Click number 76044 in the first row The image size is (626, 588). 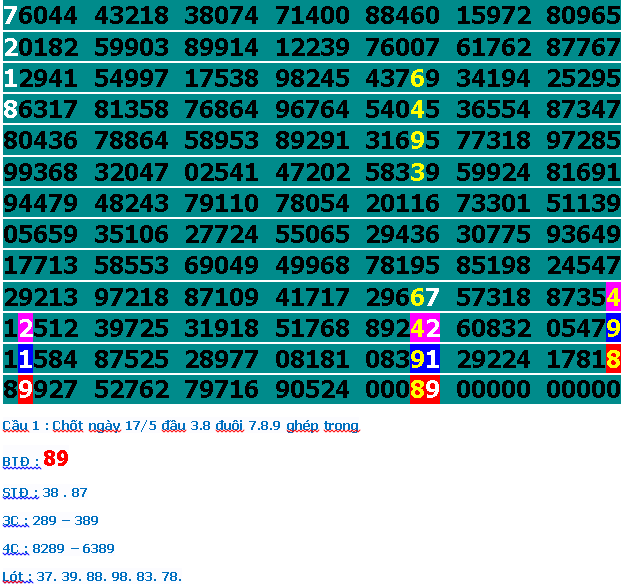pos(40,16)
